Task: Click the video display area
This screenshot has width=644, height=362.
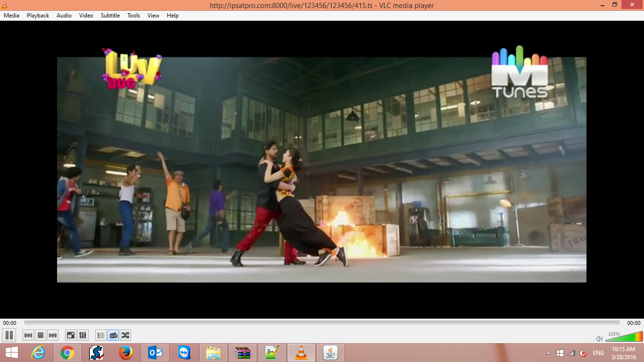Action: (x=322, y=170)
